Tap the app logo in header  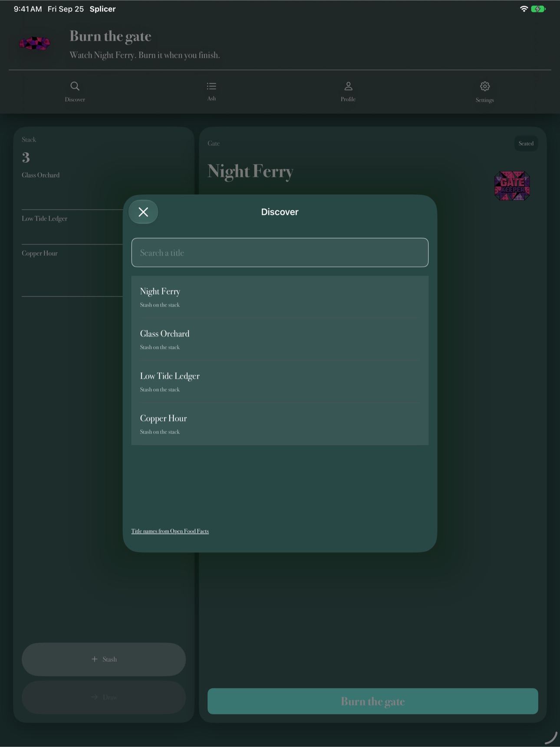click(x=35, y=43)
